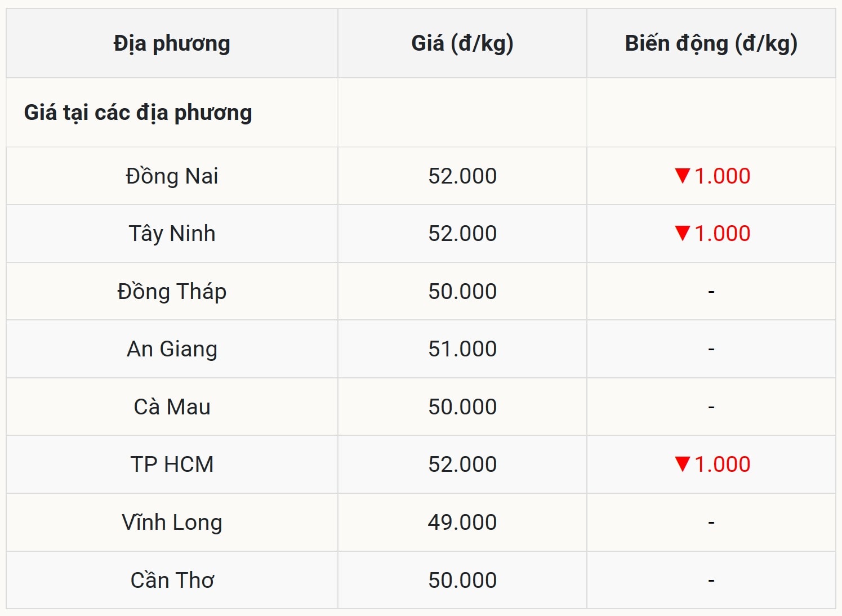Screen dimensions: 842x616
Task: Select the Địa phương column header
Action: tap(172, 43)
